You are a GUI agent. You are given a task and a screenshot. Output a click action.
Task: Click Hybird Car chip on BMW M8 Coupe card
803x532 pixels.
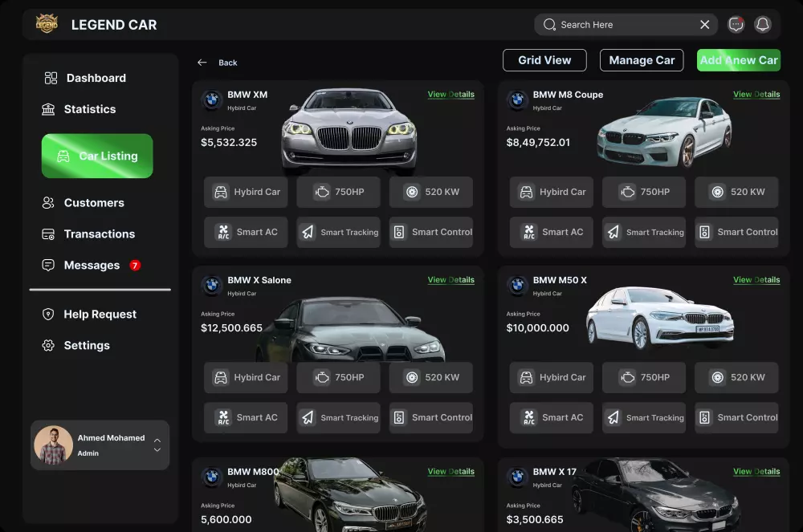click(552, 192)
